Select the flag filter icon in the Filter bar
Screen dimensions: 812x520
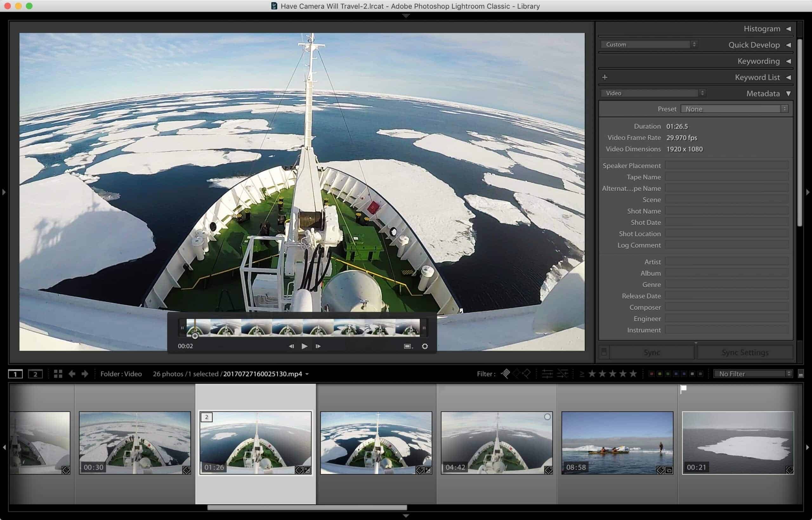(x=506, y=374)
